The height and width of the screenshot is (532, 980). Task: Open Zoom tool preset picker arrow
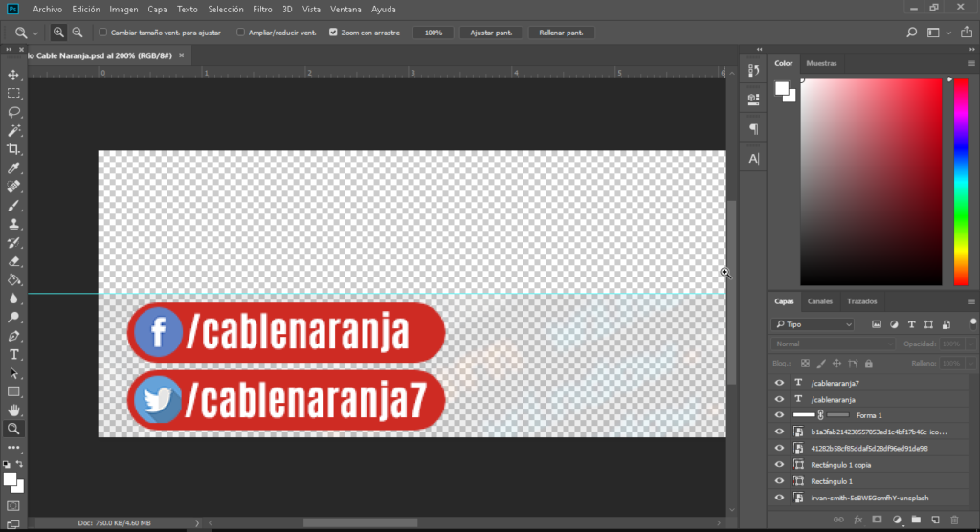35,33
